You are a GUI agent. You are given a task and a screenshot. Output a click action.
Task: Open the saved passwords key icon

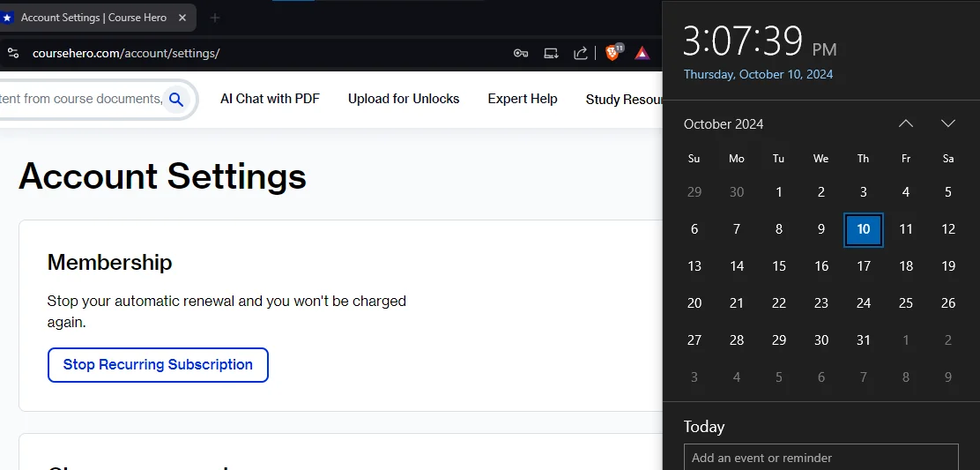coord(521,53)
